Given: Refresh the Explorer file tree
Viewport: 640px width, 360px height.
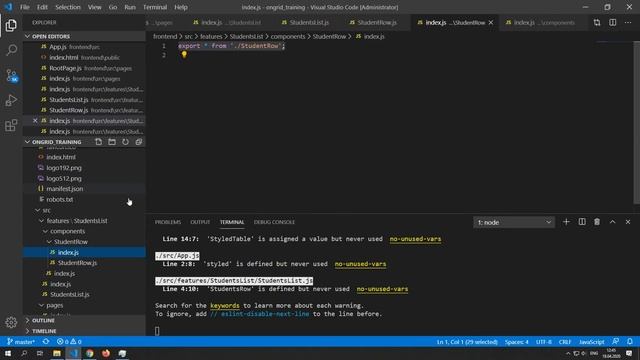Looking at the screenshot, I should [x=125, y=142].
